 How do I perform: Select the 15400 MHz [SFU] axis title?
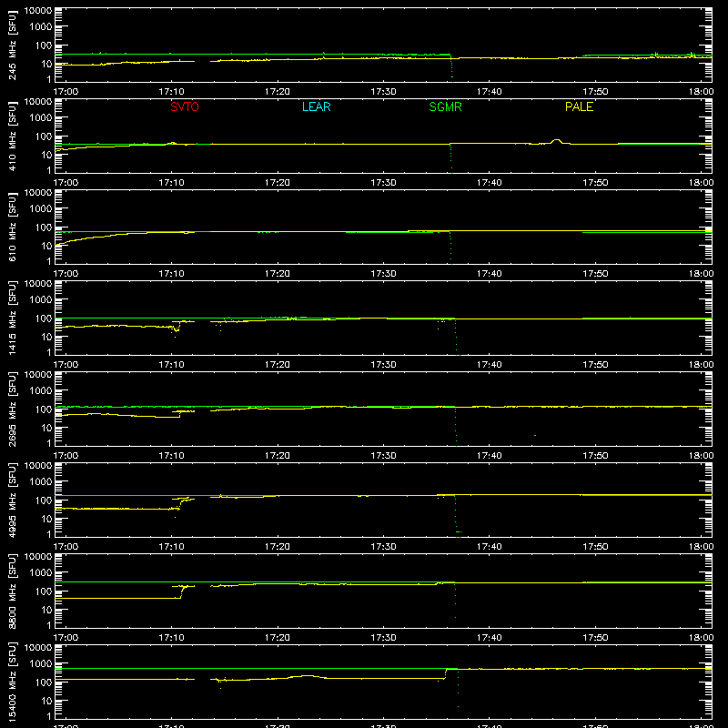pos(13,682)
